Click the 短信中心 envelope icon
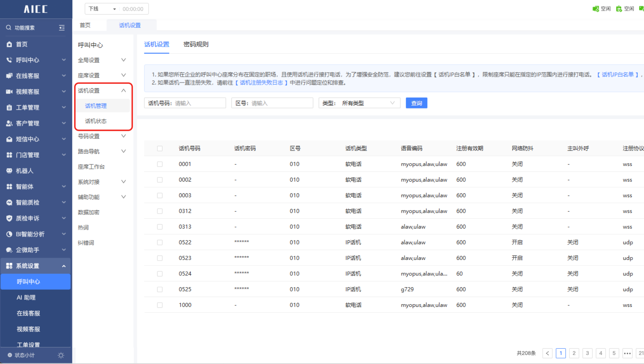The image size is (644, 364). (9, 139)
